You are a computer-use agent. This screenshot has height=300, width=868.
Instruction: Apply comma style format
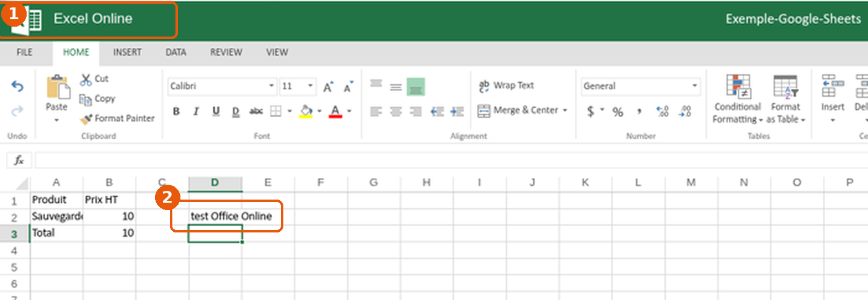point(639,112)
